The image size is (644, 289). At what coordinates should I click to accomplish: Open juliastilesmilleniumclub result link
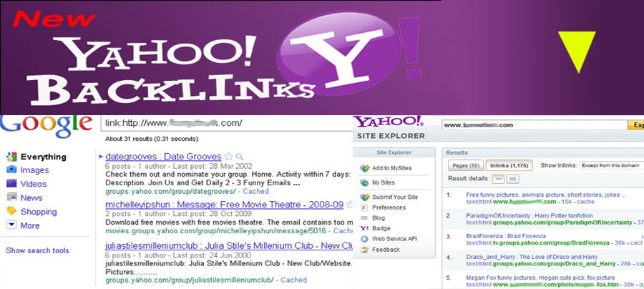[229, 246]
